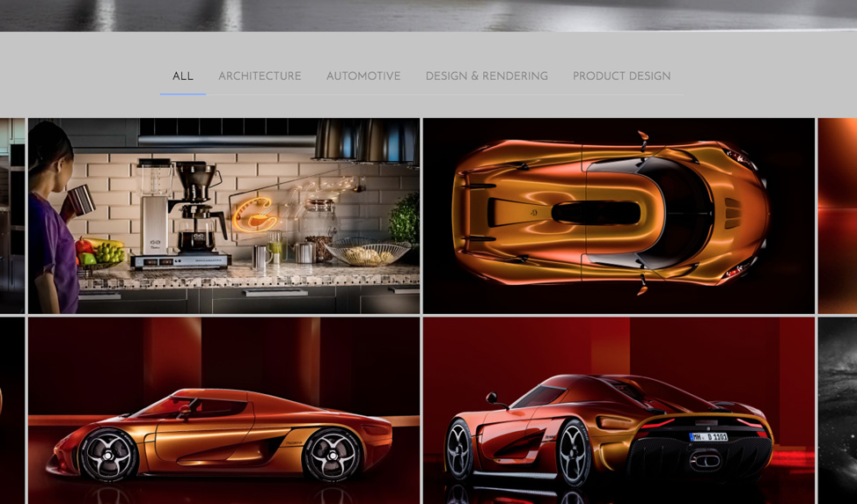Click the blue underline beneath ALL tab
The image size is (857, 504).
click(182, 94)
